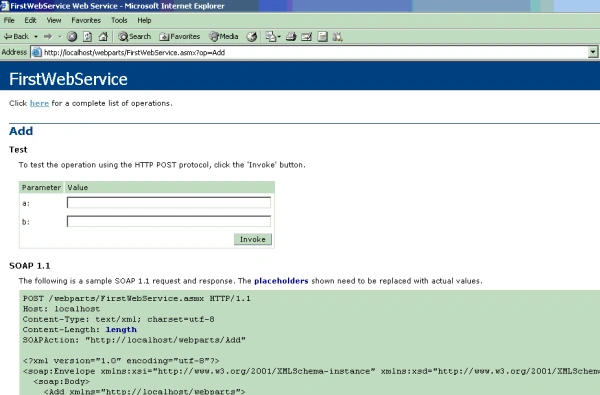600x395 pixels.
Task: Open the Favorites menu
Action: click(86, 20)
